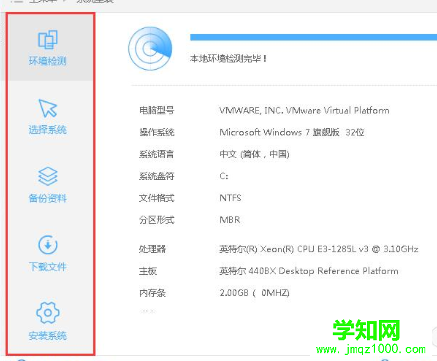Screen dimensions: 437x361
Task: Click the 选择系统 cursor arrow icon
Action: 48,108
